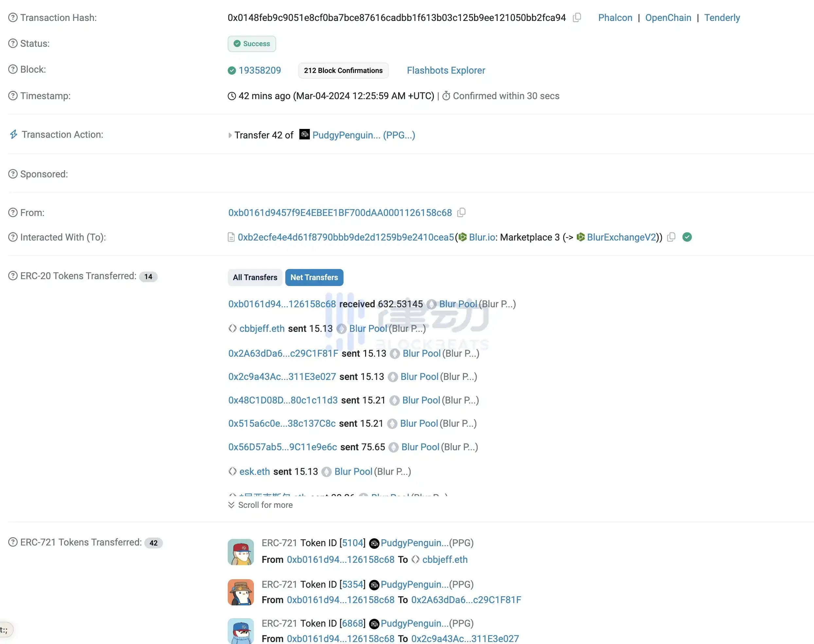Select the Net Transfers tab

[x=314, y=277]
